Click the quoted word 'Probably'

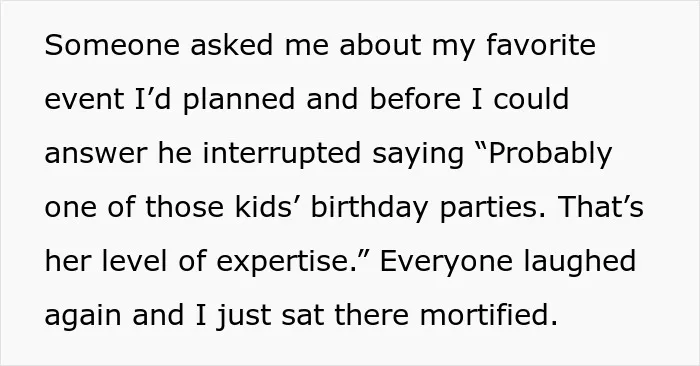[550, 153]
